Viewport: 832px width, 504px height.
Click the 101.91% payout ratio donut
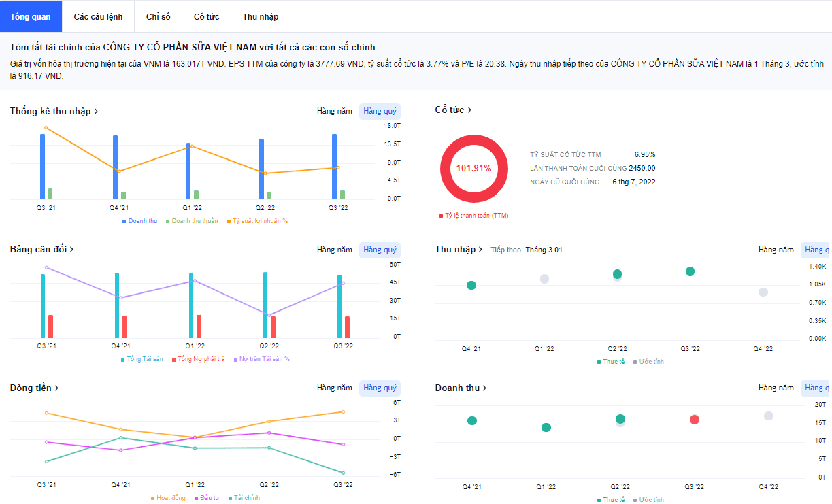pos(473,168)
